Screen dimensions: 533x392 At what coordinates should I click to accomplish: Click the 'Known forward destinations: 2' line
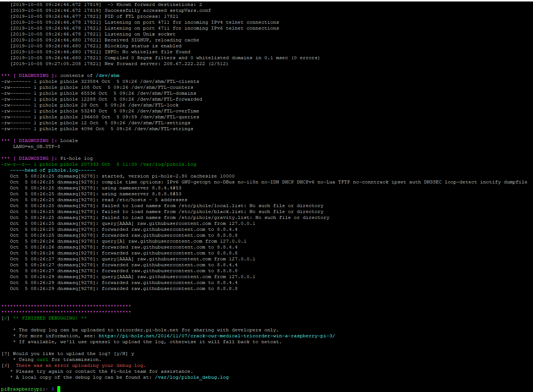106,4
